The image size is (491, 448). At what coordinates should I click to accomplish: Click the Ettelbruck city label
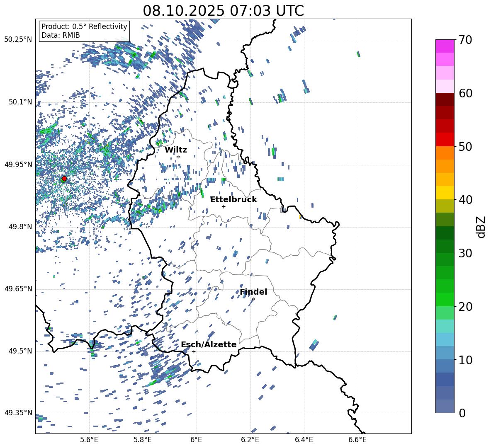point(233,200)
